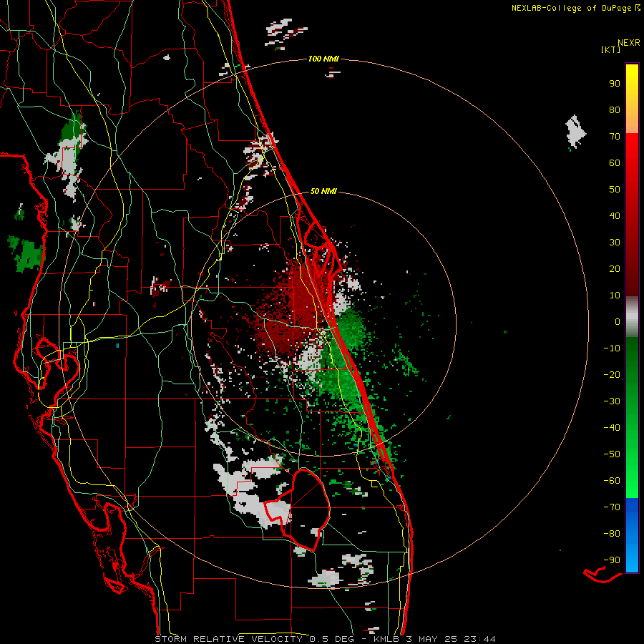
Task: Click the 23:44 timestamp in the caption
Action: point(479,639)
